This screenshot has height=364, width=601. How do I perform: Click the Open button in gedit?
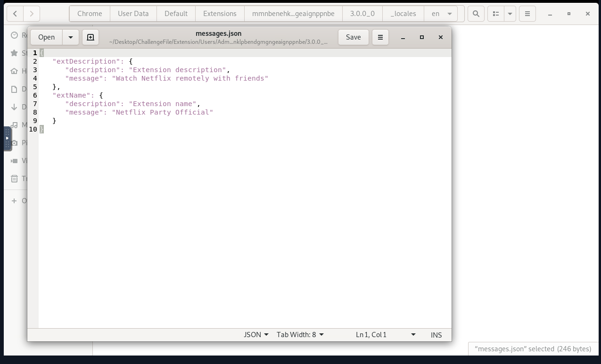tap(46, 37)
